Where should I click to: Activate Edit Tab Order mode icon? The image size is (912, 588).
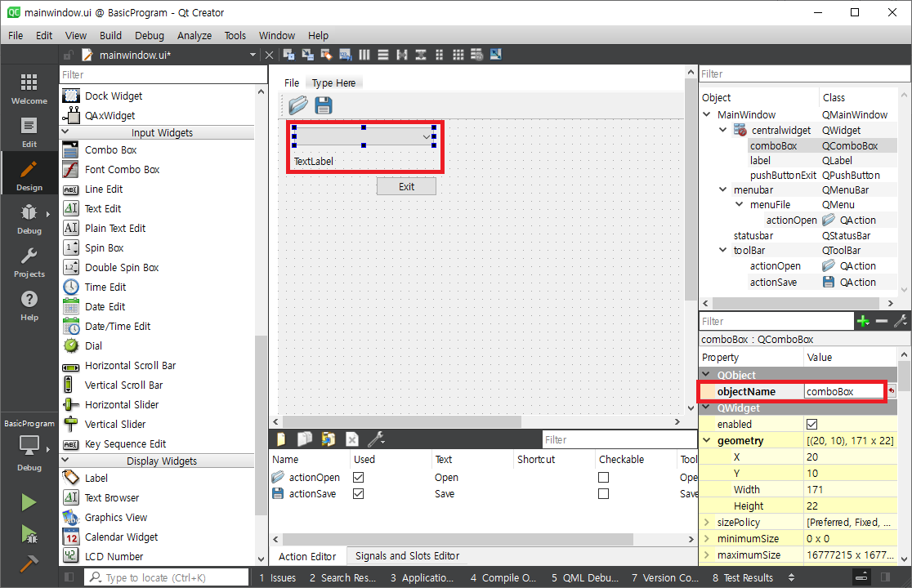(346, 55)
